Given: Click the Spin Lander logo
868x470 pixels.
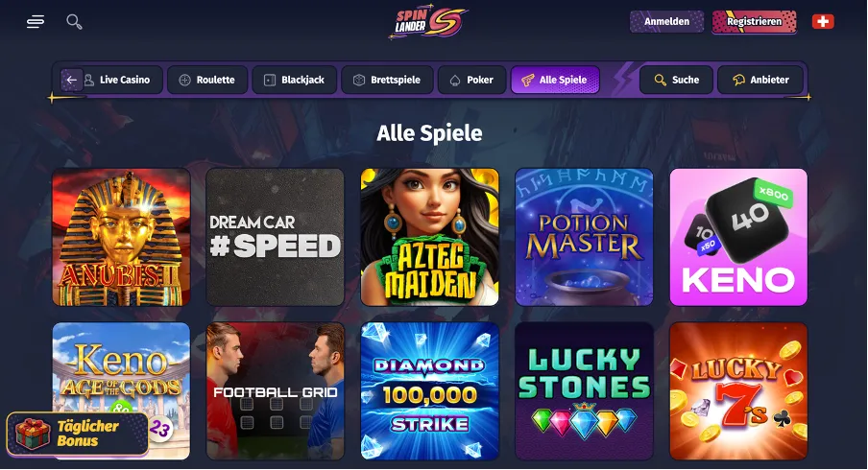Looking at the screenshot, I should [x=428, y=22].
